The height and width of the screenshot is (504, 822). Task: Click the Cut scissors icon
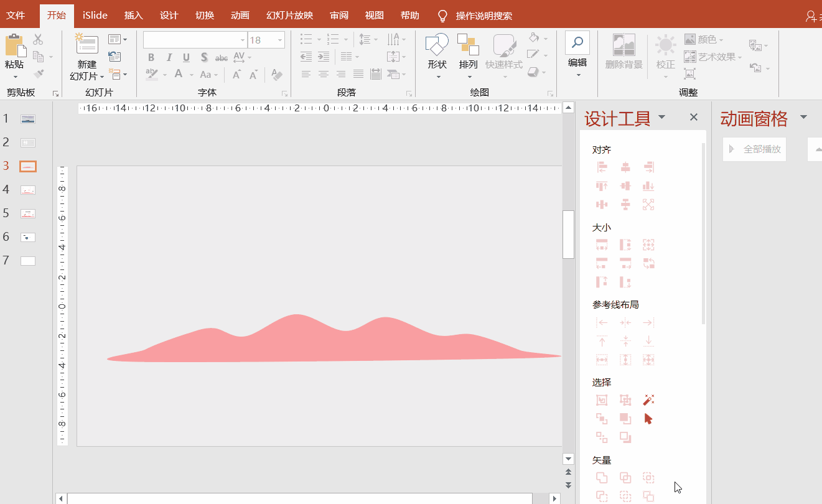(x=38, y=40)
